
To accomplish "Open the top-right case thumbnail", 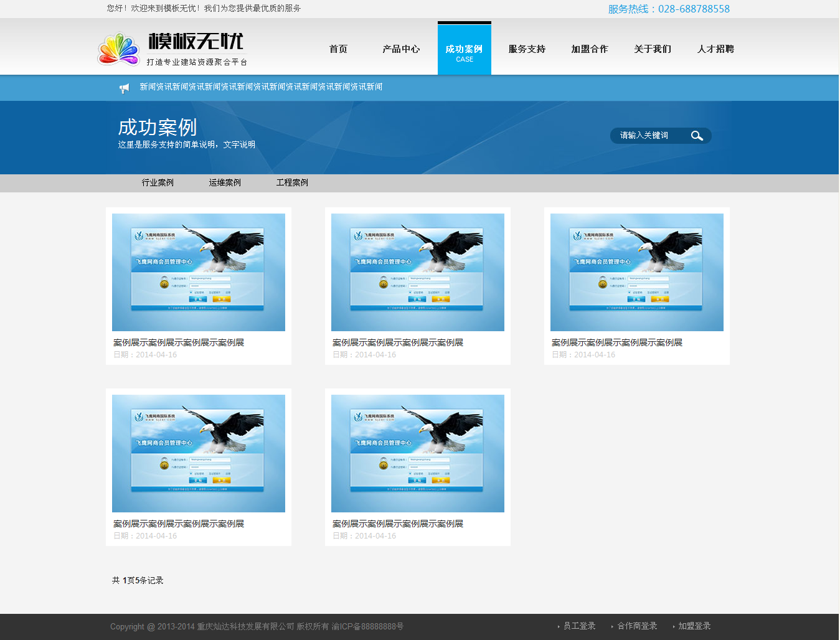I will pos(636,272).
